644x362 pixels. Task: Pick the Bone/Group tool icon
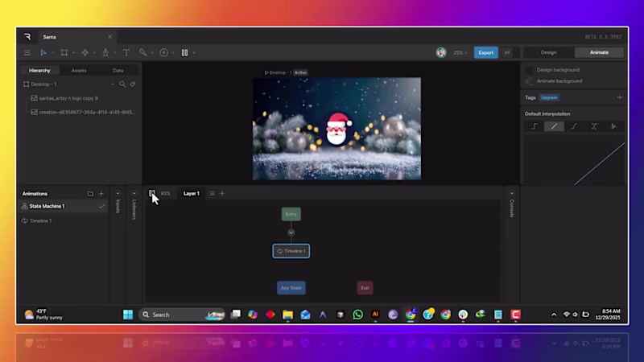[x=85, y=52]
